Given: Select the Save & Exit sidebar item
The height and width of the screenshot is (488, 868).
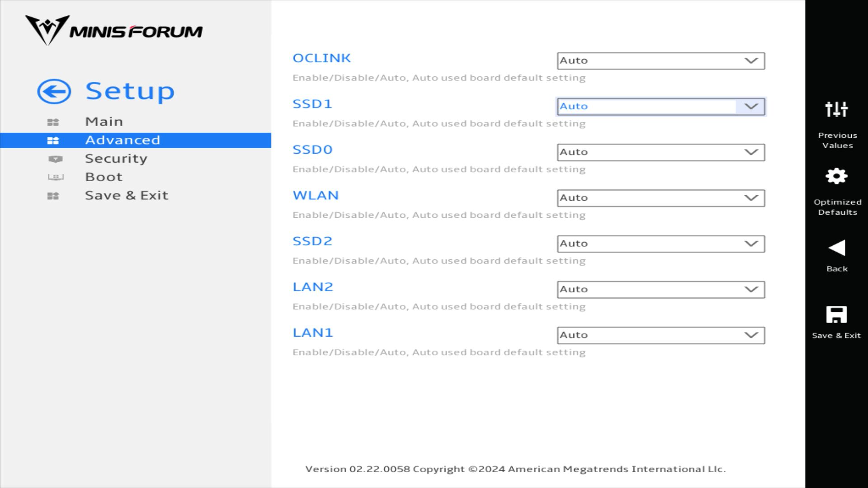Looking at the screenshot, I should (127, 196).
